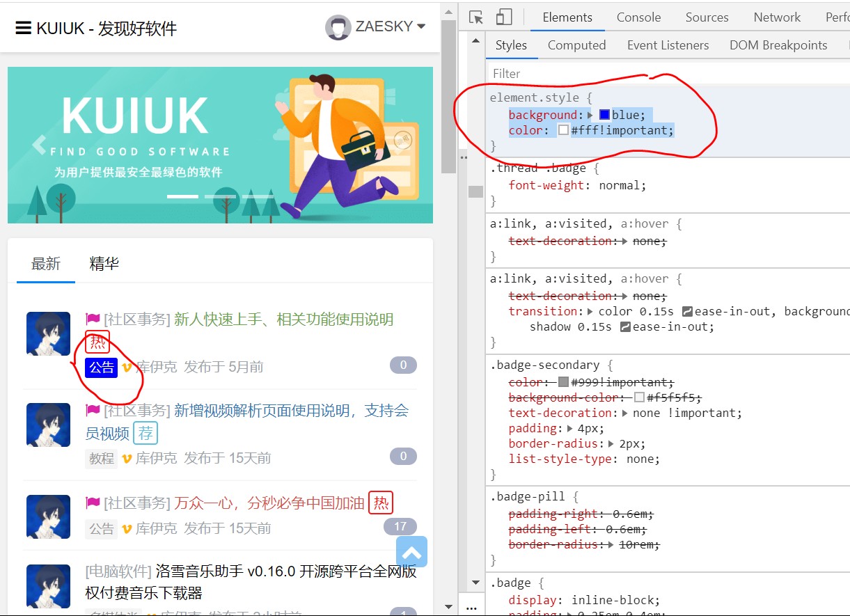Click the V badge in 万众一心 thread row

tap(127, 529)
